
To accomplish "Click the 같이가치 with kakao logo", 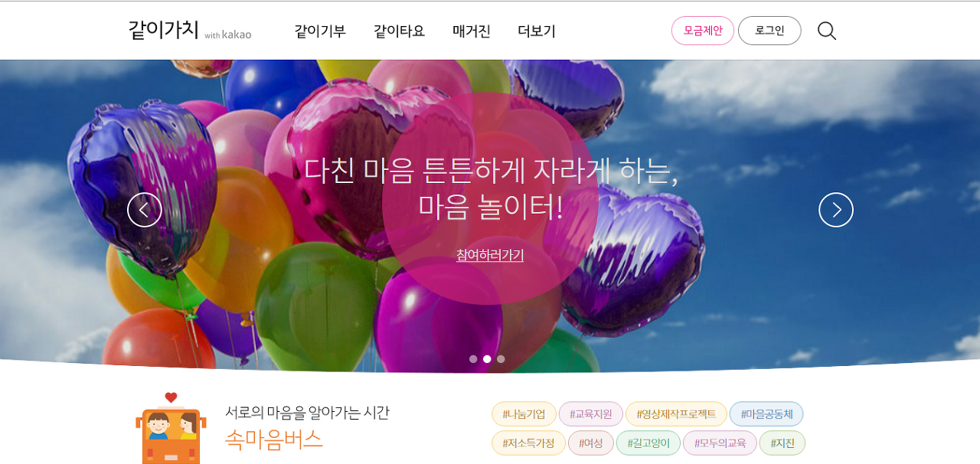I will pos(190,31).
